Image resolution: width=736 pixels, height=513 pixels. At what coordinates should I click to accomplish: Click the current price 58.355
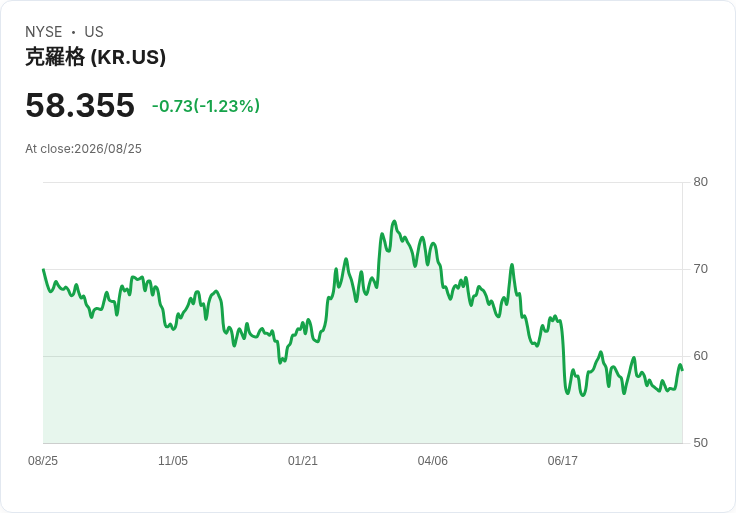click(80, 105)
